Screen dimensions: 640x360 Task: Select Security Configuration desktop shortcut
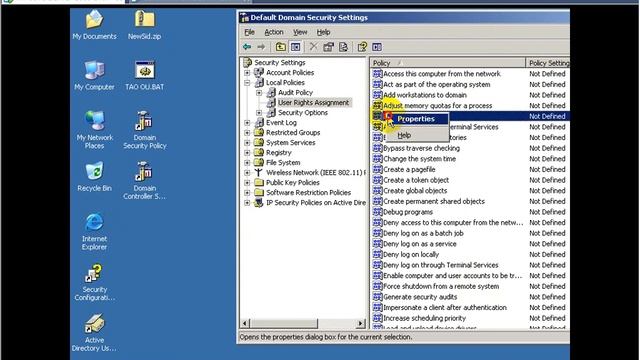94,282
